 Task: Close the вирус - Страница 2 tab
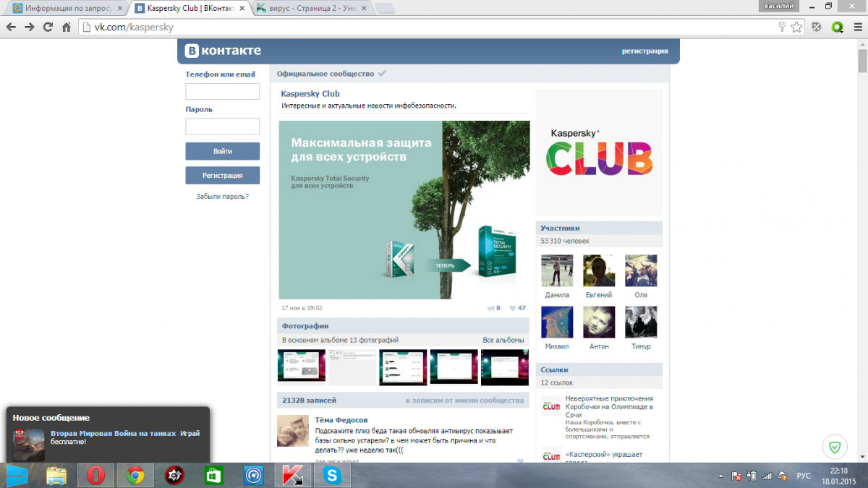coord(363,9)
